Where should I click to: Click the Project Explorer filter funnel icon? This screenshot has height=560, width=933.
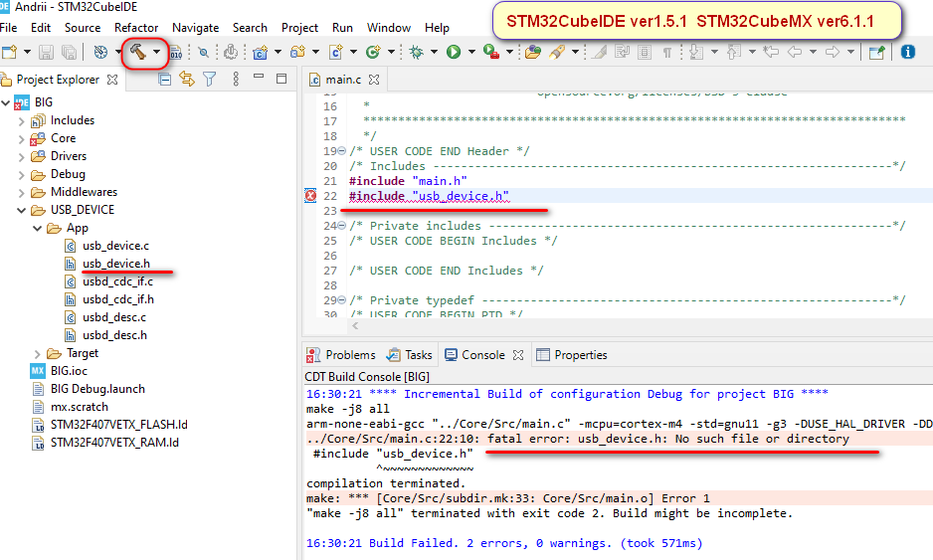pos(210,80)
